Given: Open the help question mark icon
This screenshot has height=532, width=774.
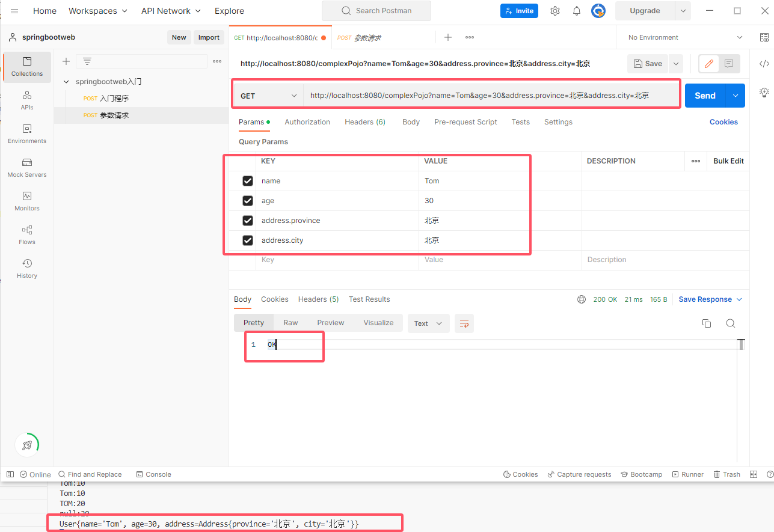Looking at the screenshot, I should 770,474.
